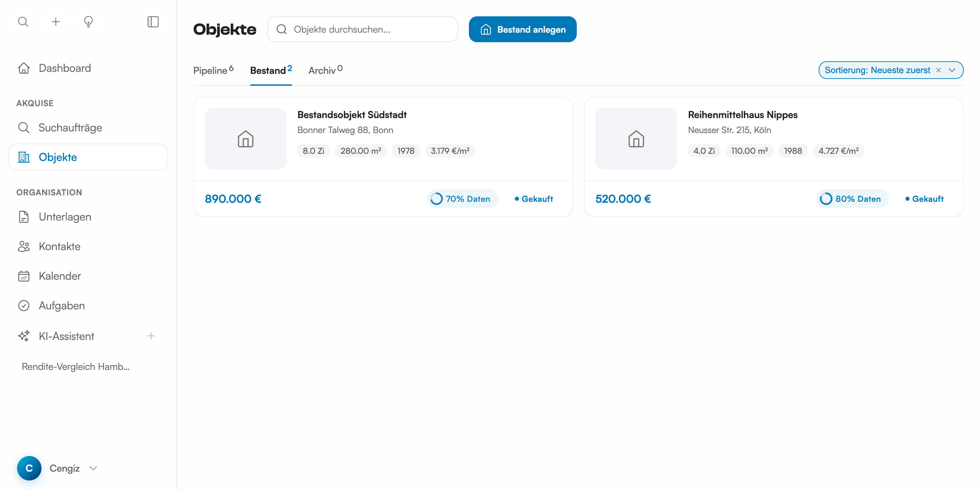Expand the Cengiz user menu chevron
Viewport: 980px width, 490px height.
[93, 468]
